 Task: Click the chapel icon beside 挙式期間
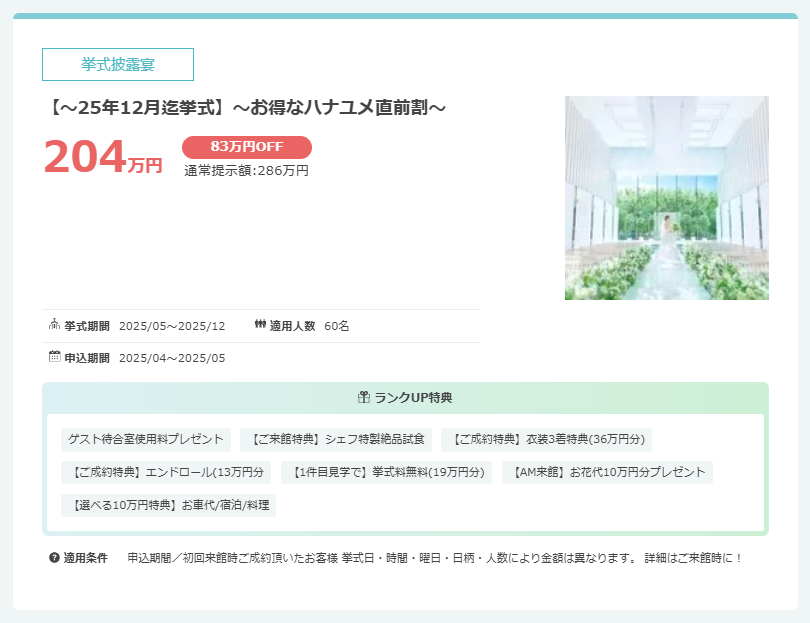click(54, 324)
